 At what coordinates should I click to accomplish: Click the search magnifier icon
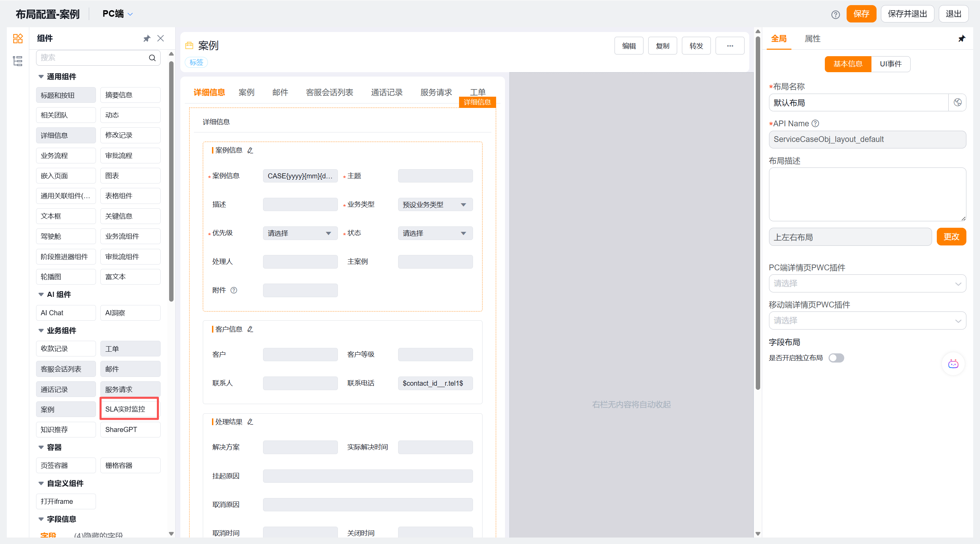coord(152,58)
